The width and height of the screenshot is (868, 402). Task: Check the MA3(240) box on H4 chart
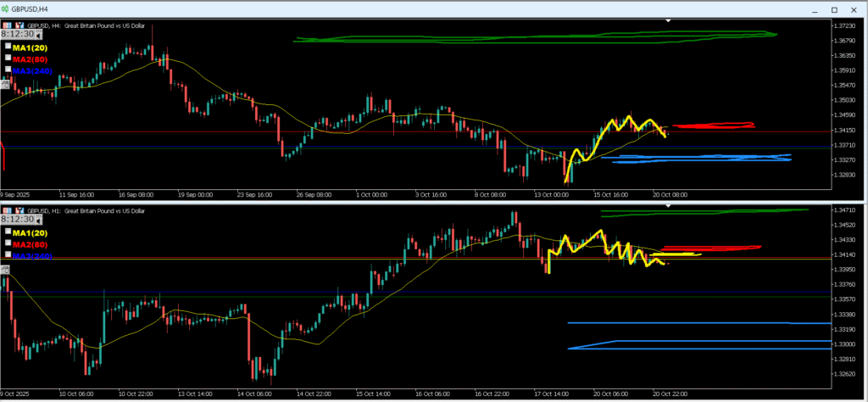coord(8,70)
